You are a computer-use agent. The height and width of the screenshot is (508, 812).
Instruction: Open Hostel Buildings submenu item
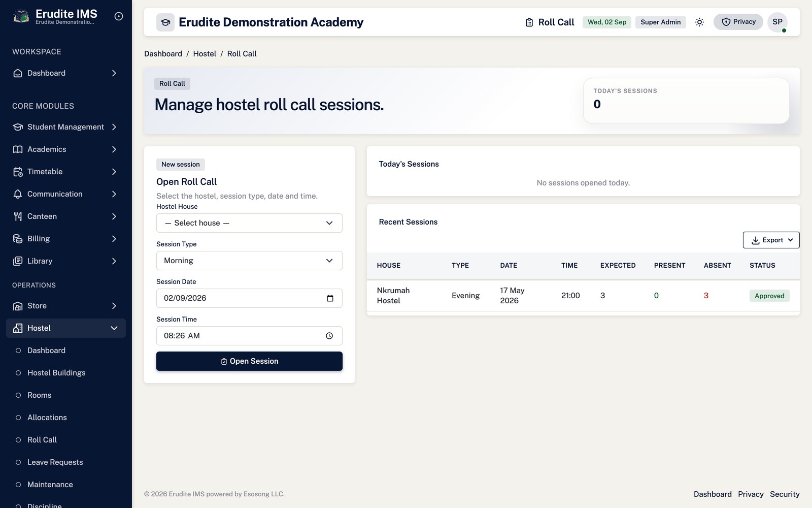coord(66,373)
